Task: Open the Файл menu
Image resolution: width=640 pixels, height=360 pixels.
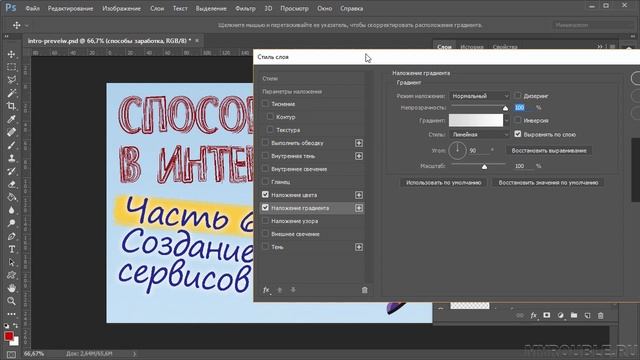Action: pos(33,8)
